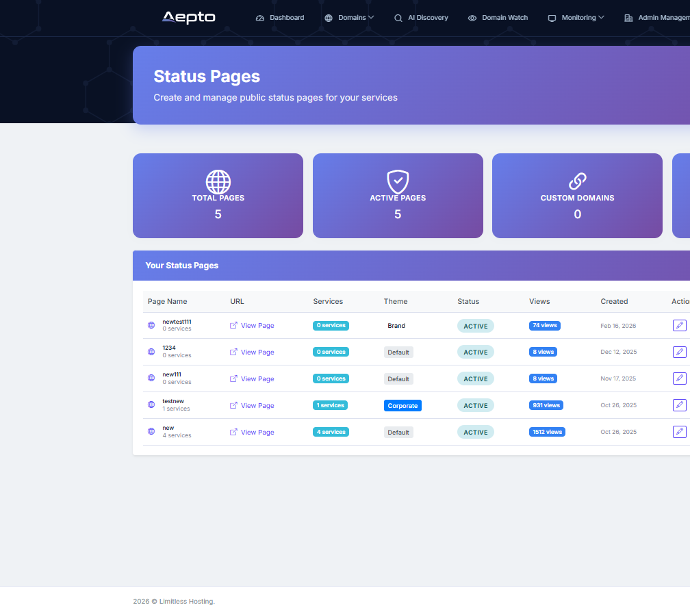Viewport: 690px width, 616px height.
Task: Open View Page link for testnew
Action: [252, 406]
